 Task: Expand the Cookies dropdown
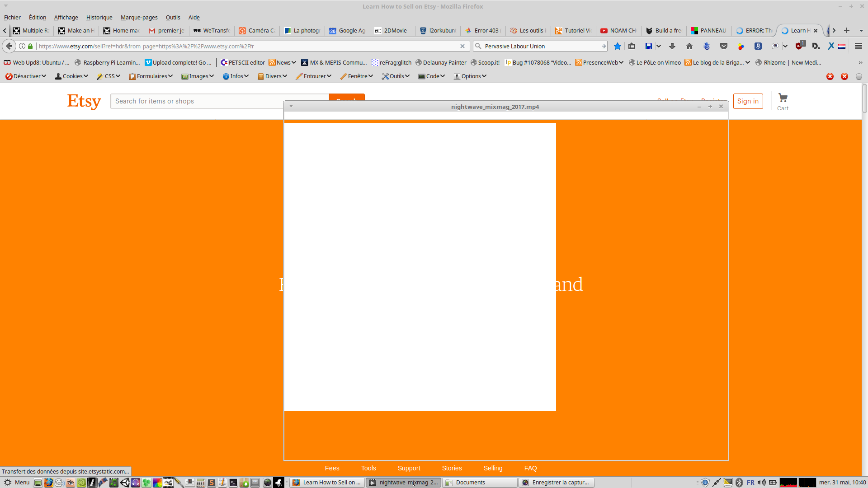point(71,76)
